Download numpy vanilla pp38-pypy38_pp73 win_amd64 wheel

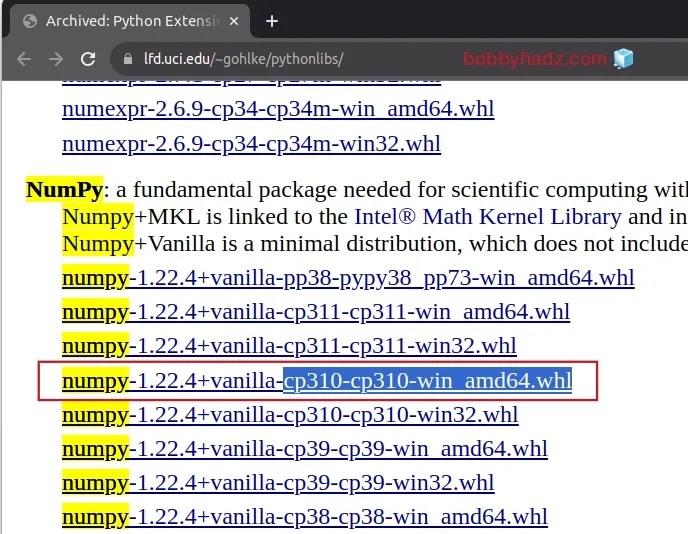[x=348, y=278]
